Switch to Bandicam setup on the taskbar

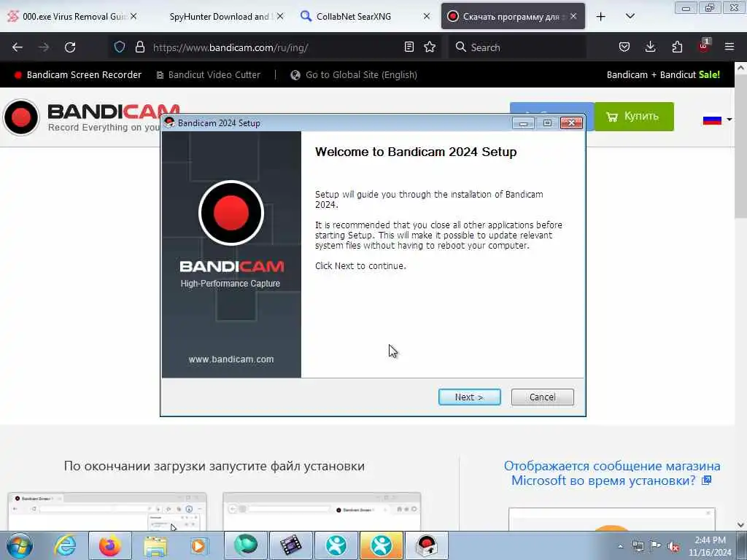427,545
